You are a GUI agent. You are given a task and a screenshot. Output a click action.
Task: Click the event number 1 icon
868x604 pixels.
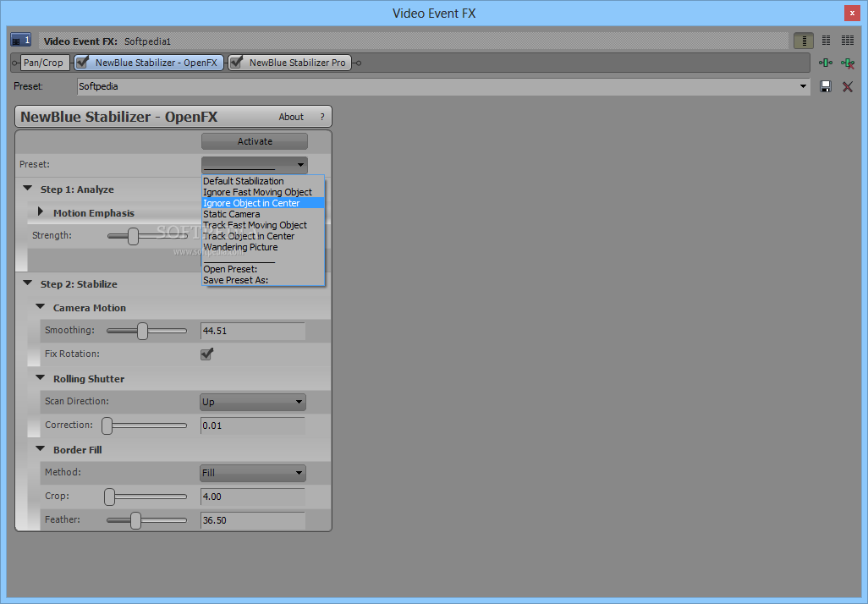20,41
